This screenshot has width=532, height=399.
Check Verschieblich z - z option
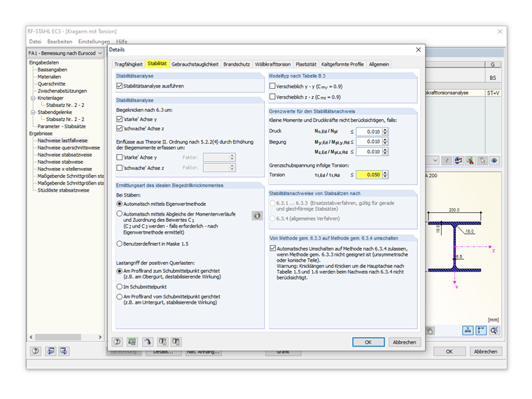pyautogui.click(x=272, y=97)
